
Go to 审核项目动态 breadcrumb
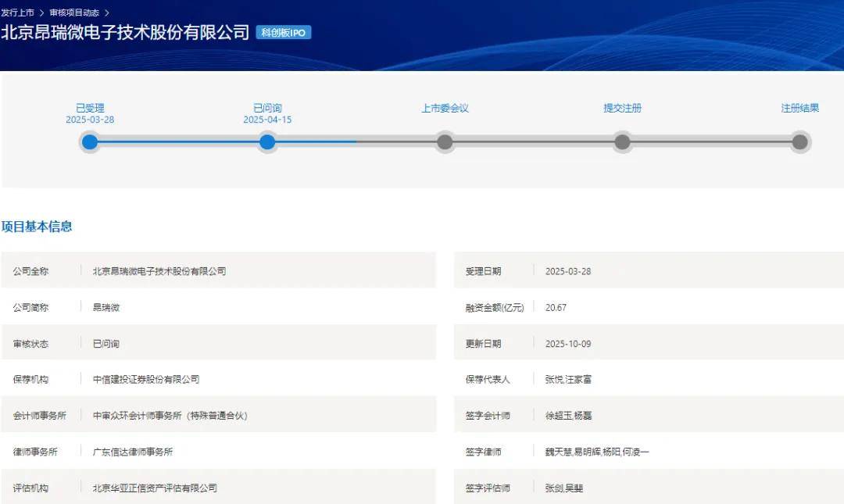(74, 13)
